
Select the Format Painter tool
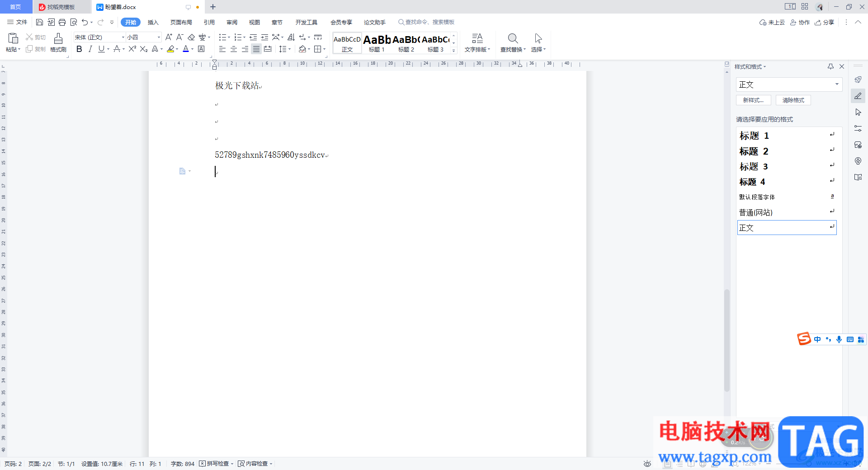[58, 42]
